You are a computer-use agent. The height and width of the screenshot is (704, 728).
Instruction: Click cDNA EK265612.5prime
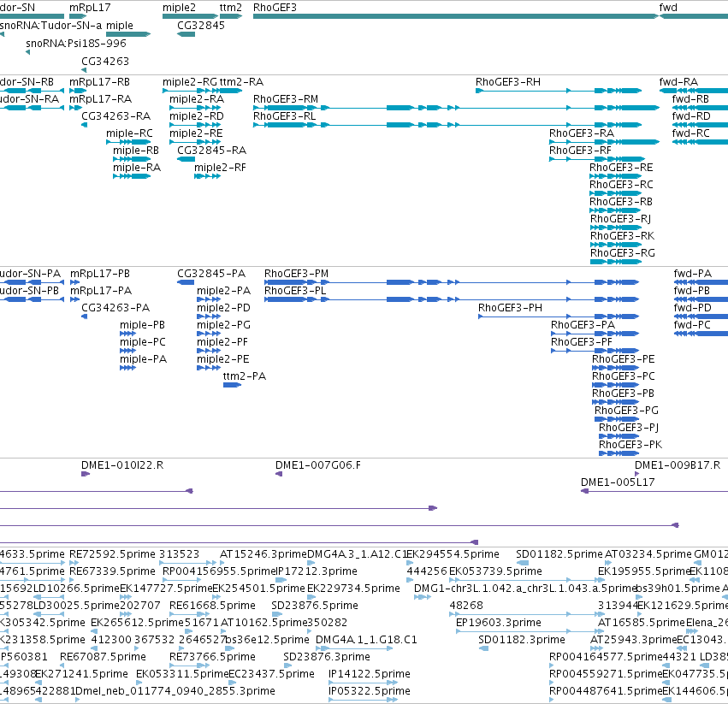coord(94,631)
